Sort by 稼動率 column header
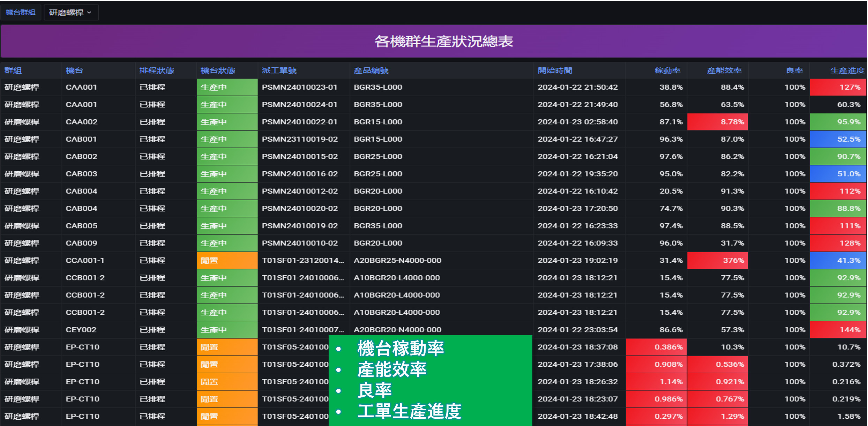The width and height of the screenshot is (868, 426). [667, 70]
